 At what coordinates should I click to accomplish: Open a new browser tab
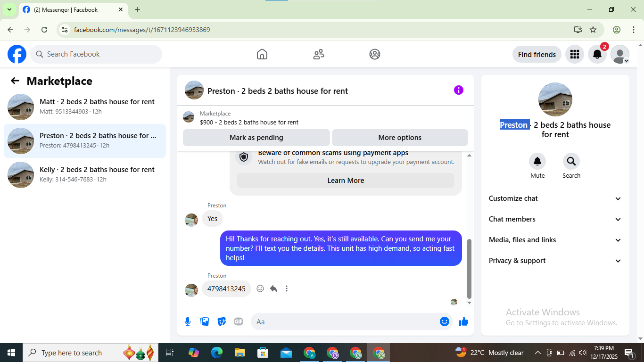tap(138, 9)
